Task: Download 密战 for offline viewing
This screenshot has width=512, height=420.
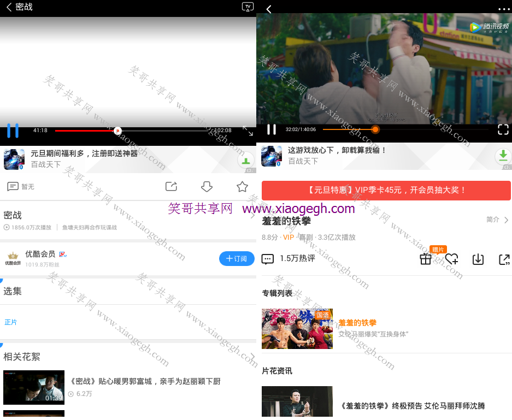Action: pos(207,187)
